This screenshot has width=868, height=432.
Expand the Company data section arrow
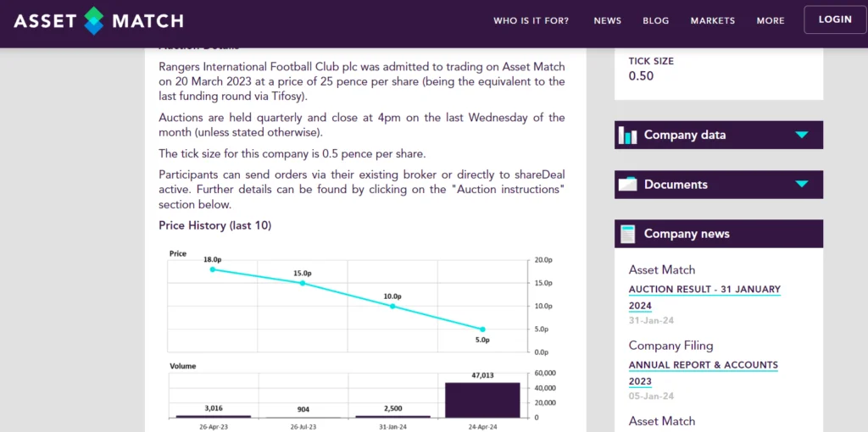click(802, 135)
